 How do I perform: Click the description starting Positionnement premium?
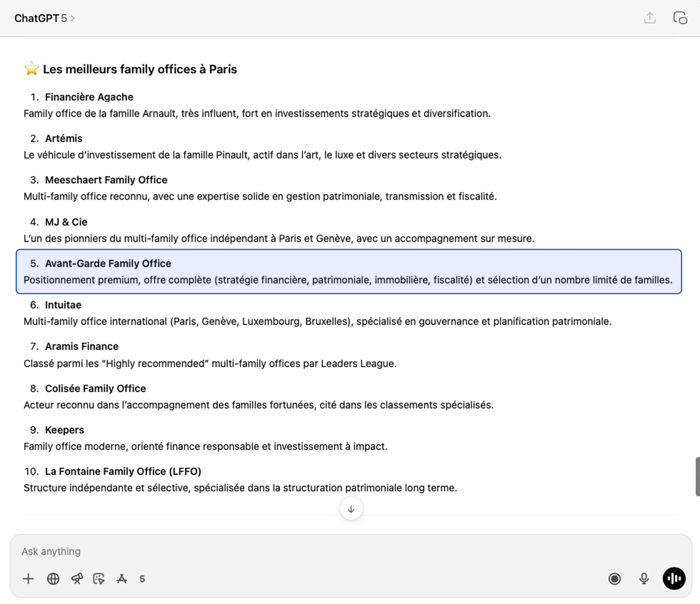click(x=348, y=280)
